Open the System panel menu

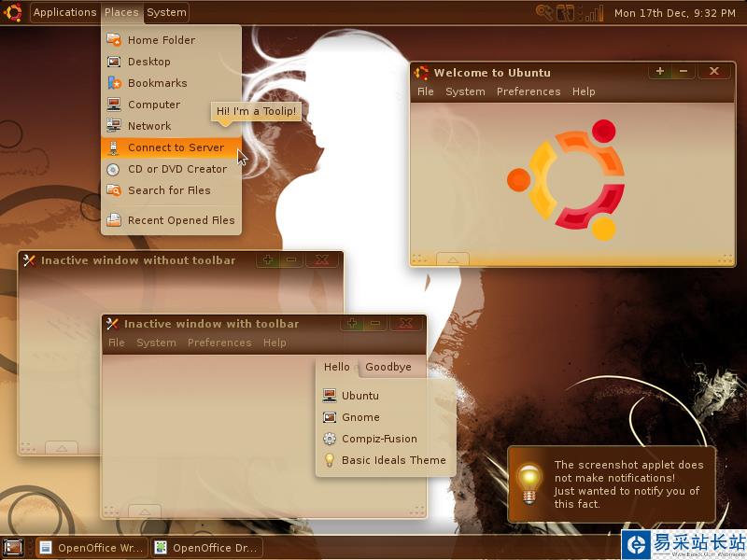click(166, 12)
